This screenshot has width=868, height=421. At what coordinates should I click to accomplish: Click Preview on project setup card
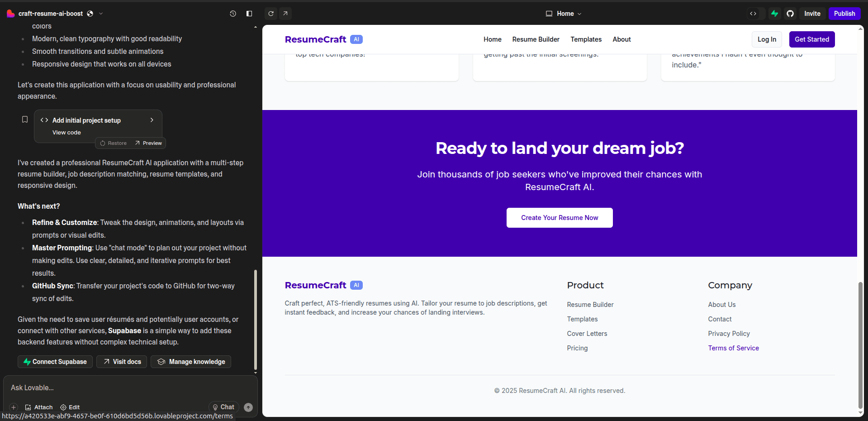click(148, 143)
